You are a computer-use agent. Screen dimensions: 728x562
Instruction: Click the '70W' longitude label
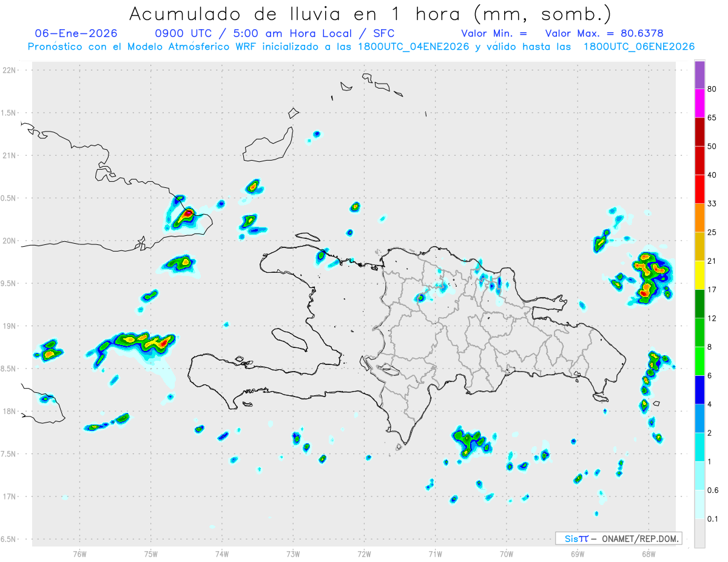pos(507,554)
